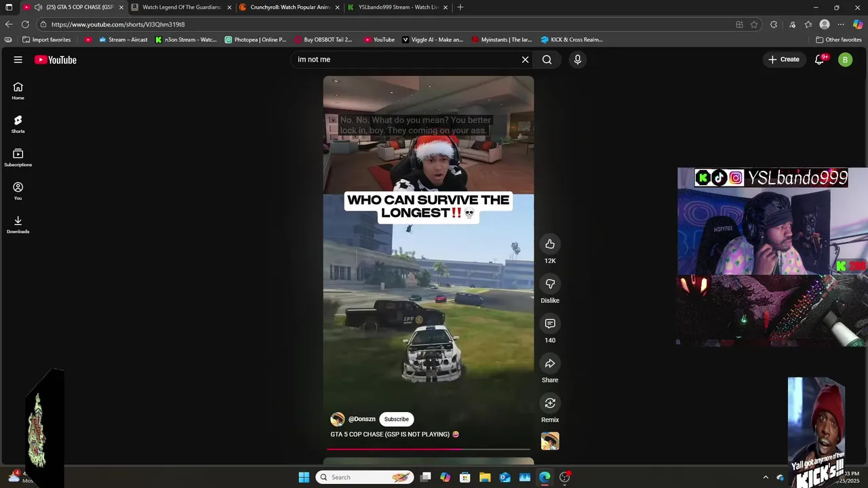Open browser profile icon
Image resolution: width=868 pixels, height=488 pixels.
(825, 24)
